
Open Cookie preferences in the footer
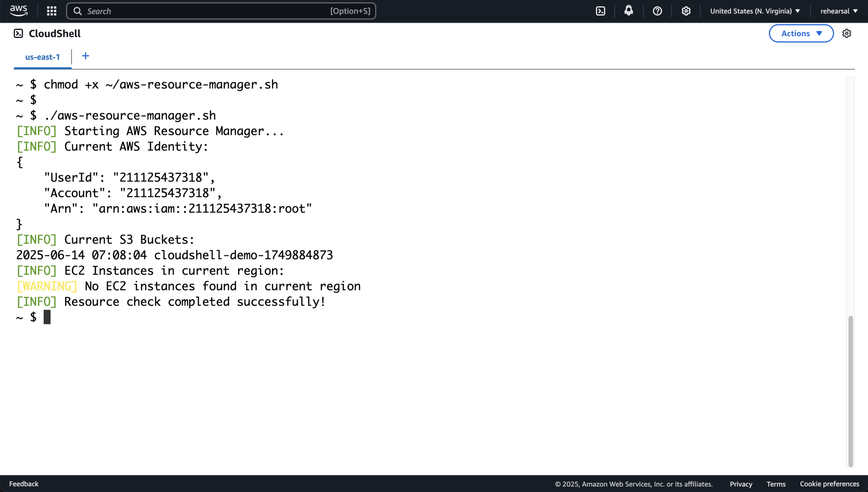coord(829,484)
